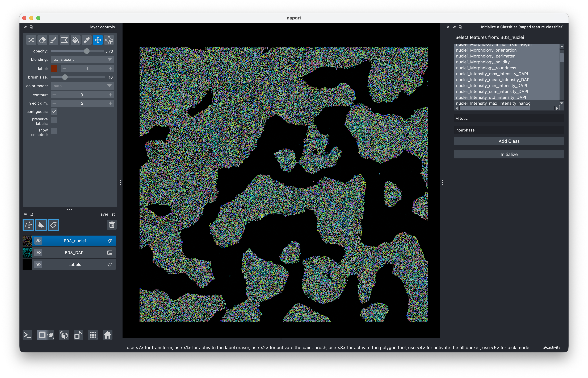Image resolution: width=588 pixels, height=378 pixels.
Task: Expand the extra layer controls options
Action: 69,209
